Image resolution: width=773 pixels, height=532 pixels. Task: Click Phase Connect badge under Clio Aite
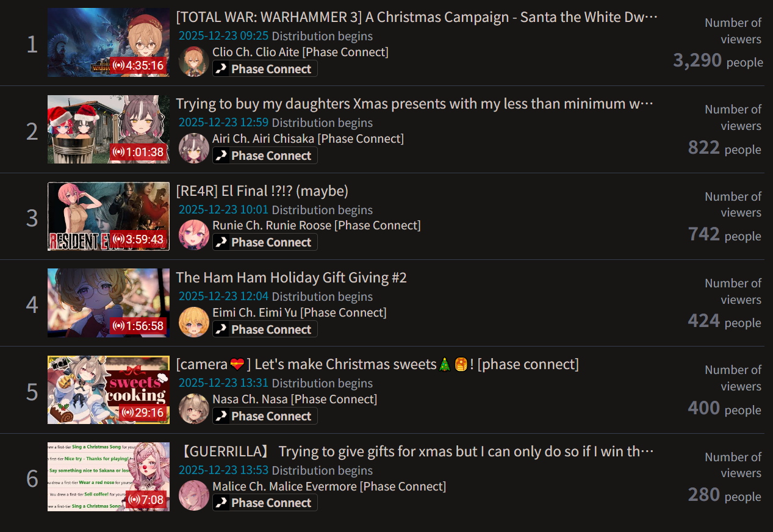(x=265, y=69)
